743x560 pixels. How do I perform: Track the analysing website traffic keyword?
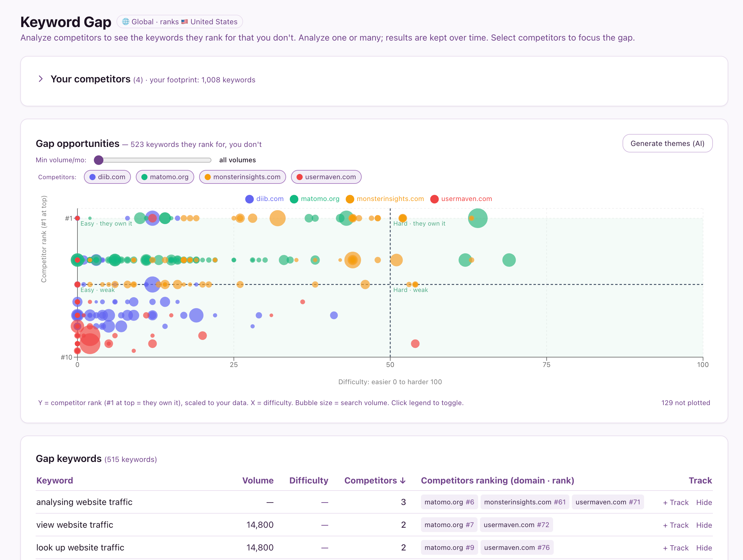675,502
